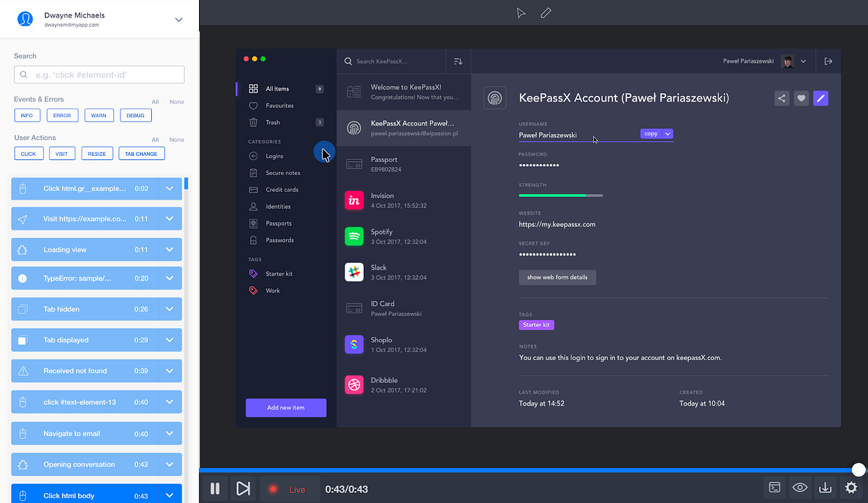Click Add new item button
868x503 pixels.
pyautogui.click(x=286, y=407)
